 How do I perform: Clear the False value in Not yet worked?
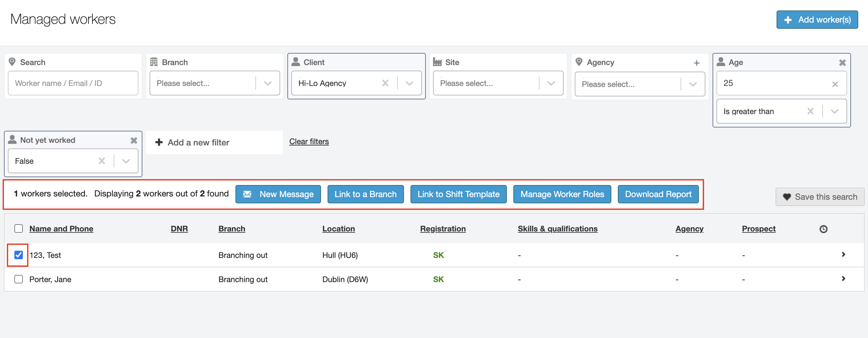[x=102, y=161]
